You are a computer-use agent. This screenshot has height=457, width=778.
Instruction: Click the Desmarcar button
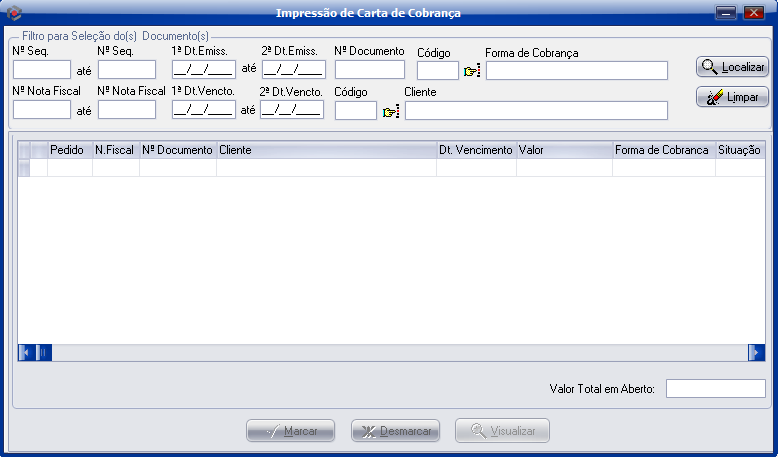tap(395, 431)
